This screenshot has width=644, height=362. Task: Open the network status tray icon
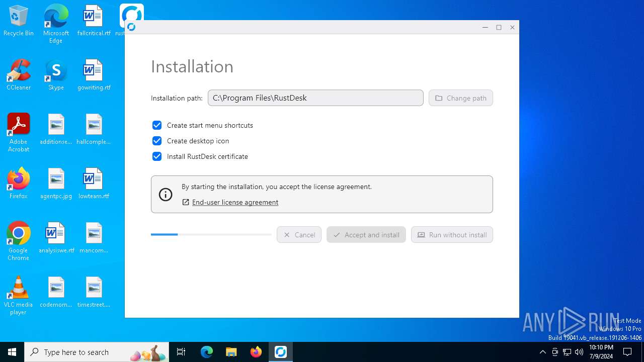tap(567, 352)
